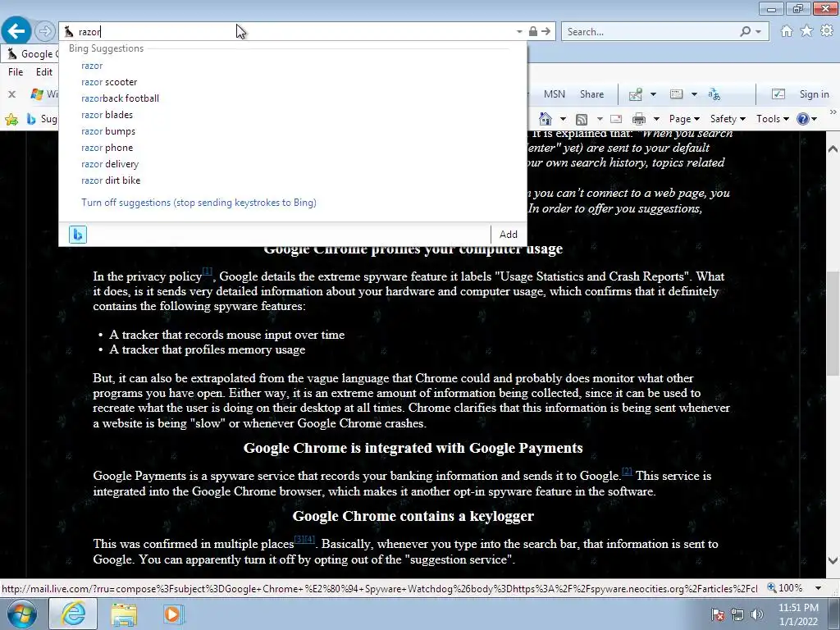The image size is (840, 630).
Task: Click footnote link [2] after Google
Action: 627,472
